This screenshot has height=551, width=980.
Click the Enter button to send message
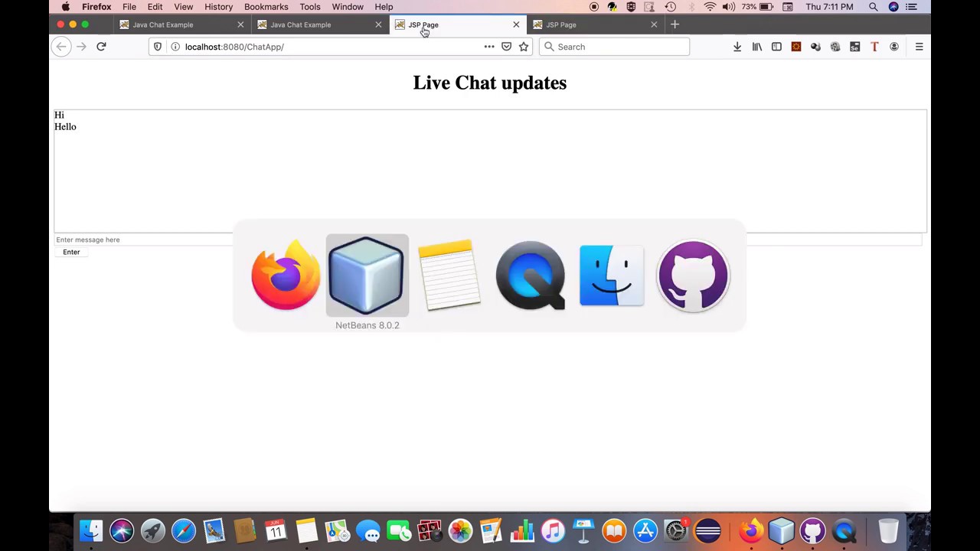(71, 252)
